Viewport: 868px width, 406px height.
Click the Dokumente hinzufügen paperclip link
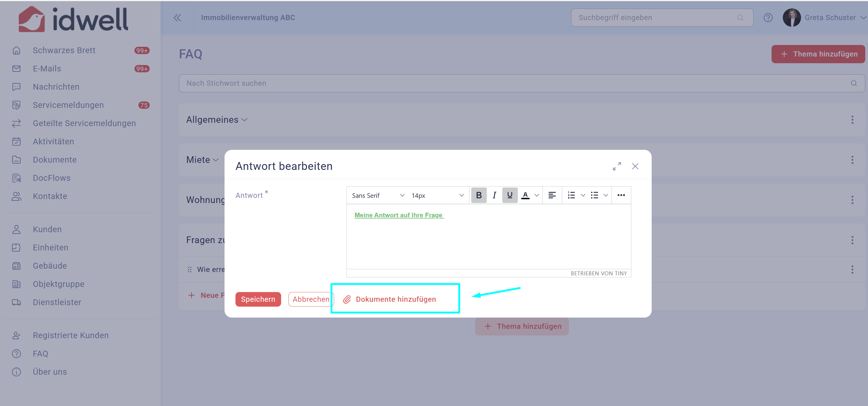[x=395, y=299]
